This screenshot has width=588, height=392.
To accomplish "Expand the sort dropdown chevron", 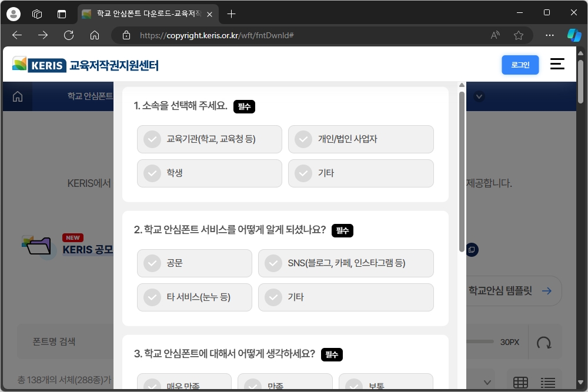I will coord(487,382).
